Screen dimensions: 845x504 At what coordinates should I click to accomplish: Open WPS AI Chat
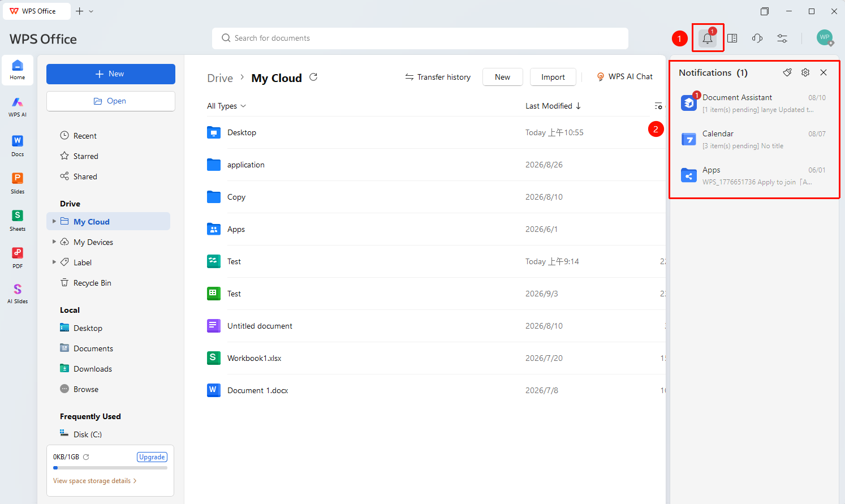tap(624, 77)
